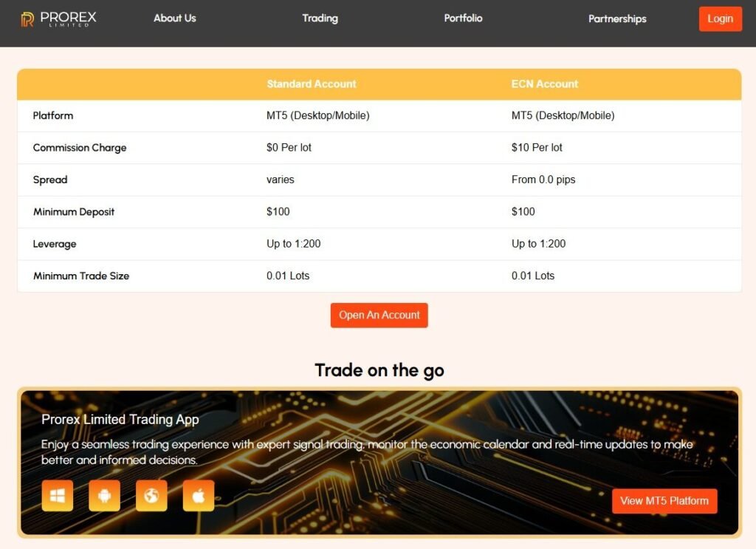Click the ECN Account column header

click(x=544, y=83)
